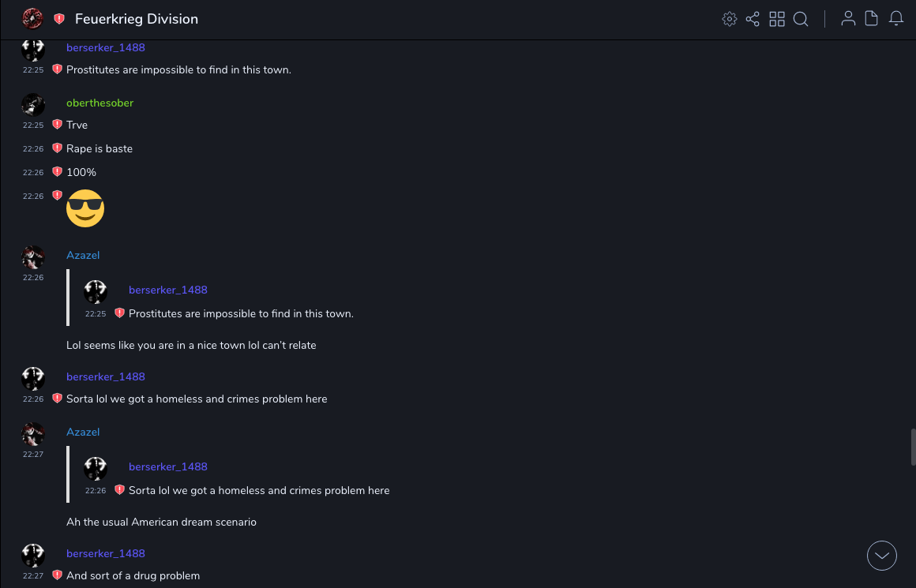The height and width of the screenshot is (588, 916).
Task: Click the document icon in the header
Action: [872, 19]
